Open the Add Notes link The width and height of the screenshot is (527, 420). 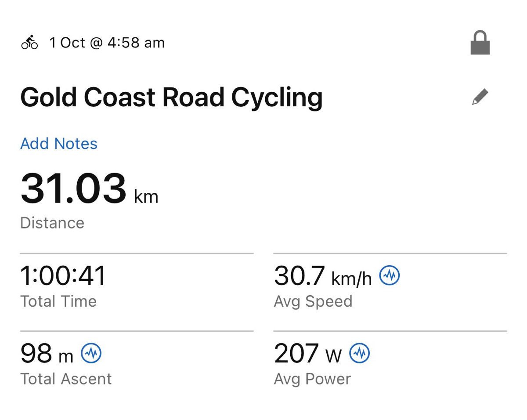(59, 144)
